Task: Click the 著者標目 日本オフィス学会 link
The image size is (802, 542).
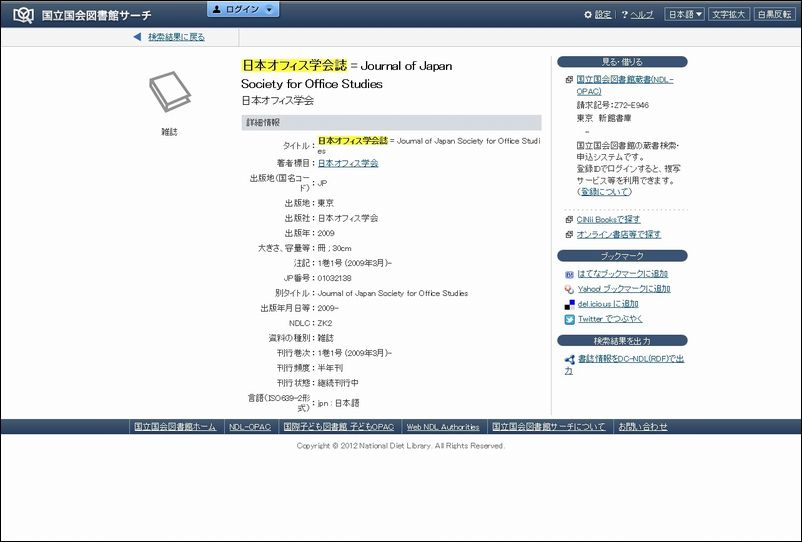Action: point(348,163)
